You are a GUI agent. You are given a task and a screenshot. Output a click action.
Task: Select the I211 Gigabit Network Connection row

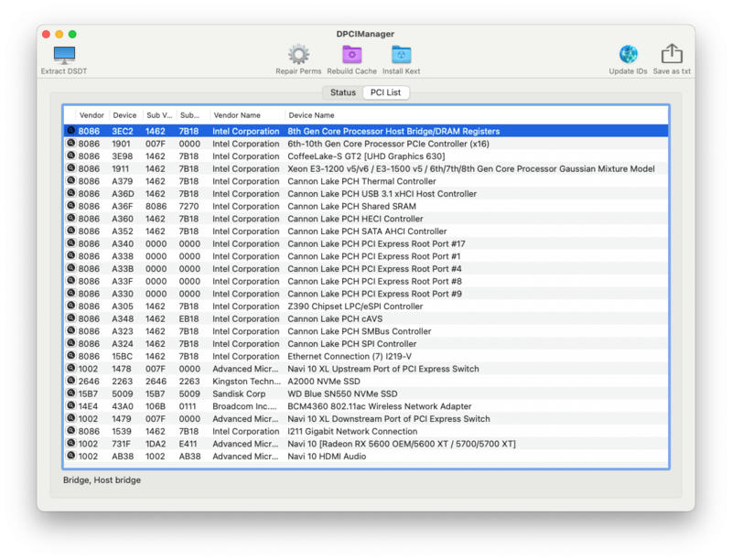366,431
